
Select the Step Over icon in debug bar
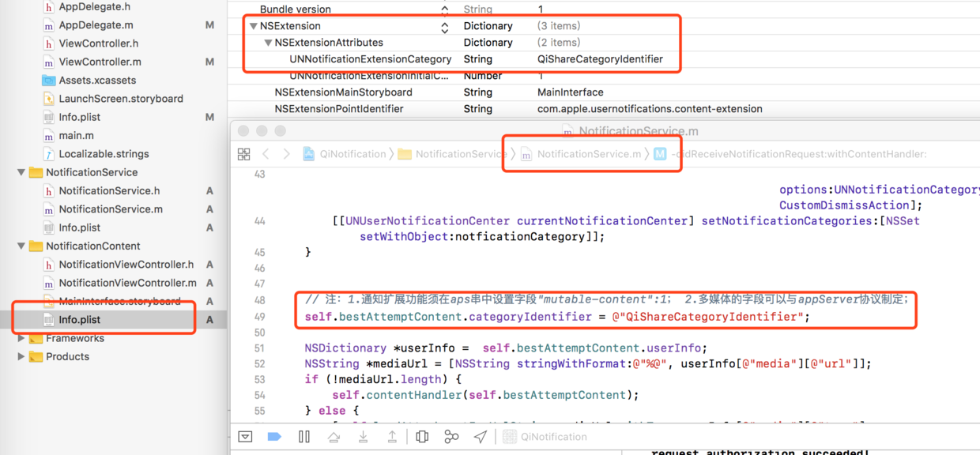[334, 436]
